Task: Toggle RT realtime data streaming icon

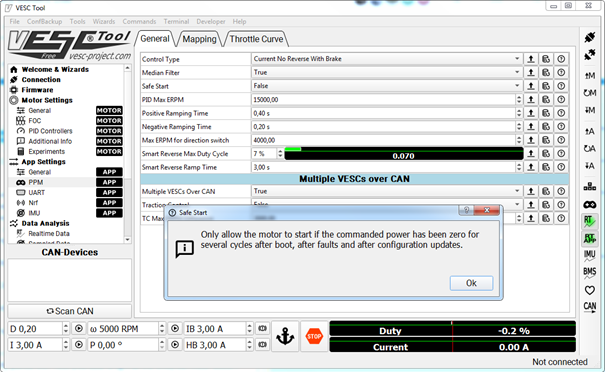Action: 590,221
